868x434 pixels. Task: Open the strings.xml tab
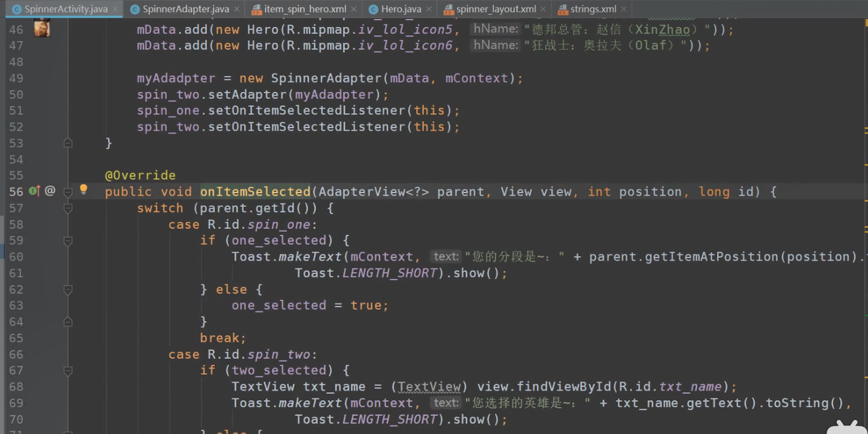(x=592, y=9)
